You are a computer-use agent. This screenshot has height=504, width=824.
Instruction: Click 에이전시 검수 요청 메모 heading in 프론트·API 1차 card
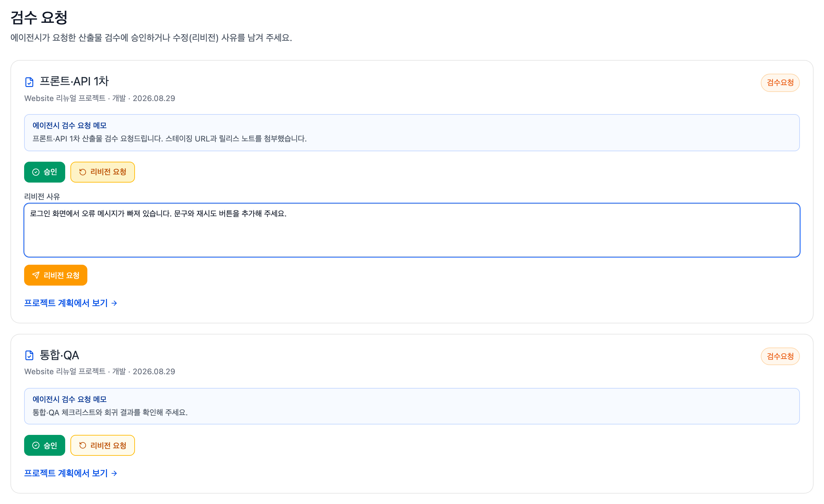[69, 126]
